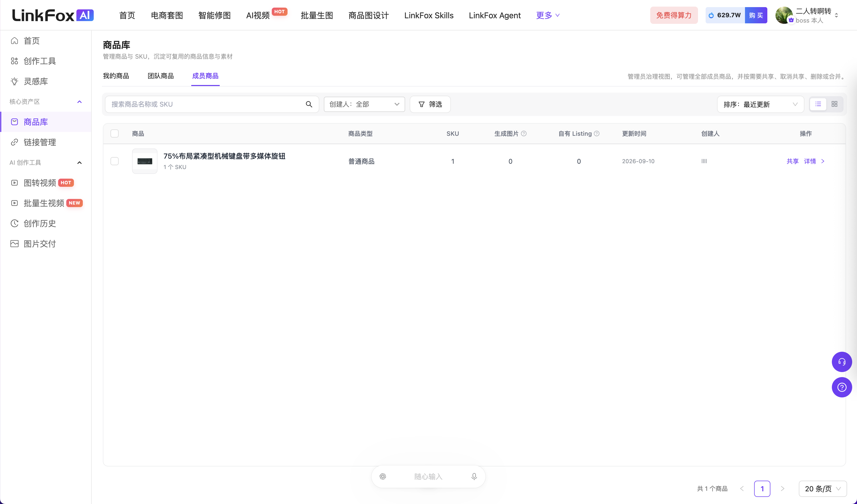Screen dimensions: 857x504
Task: Switch to grid view icon
Action: click(834, 104)
